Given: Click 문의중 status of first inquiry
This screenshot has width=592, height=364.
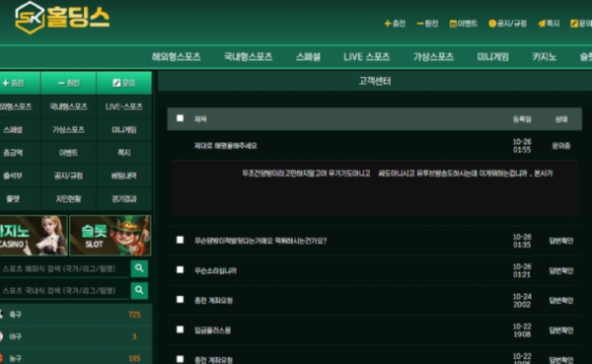Looking at the screenshot, I should pyautogui.click(x=561, y=146).
